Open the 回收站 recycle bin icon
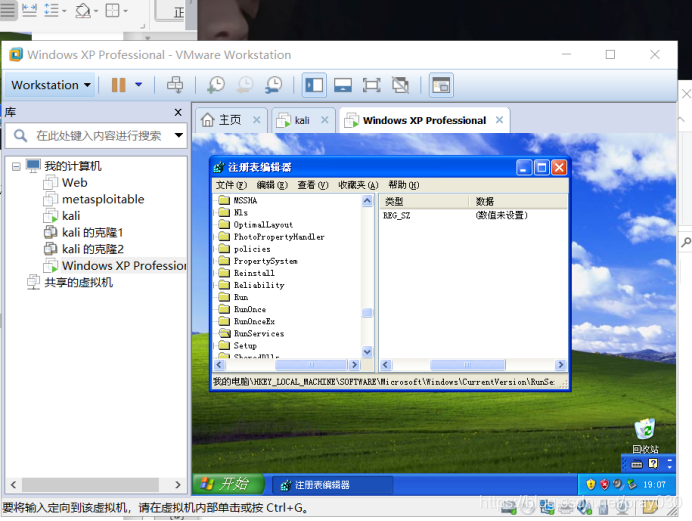This screenshot has height=521, width=692. [645, 436]
